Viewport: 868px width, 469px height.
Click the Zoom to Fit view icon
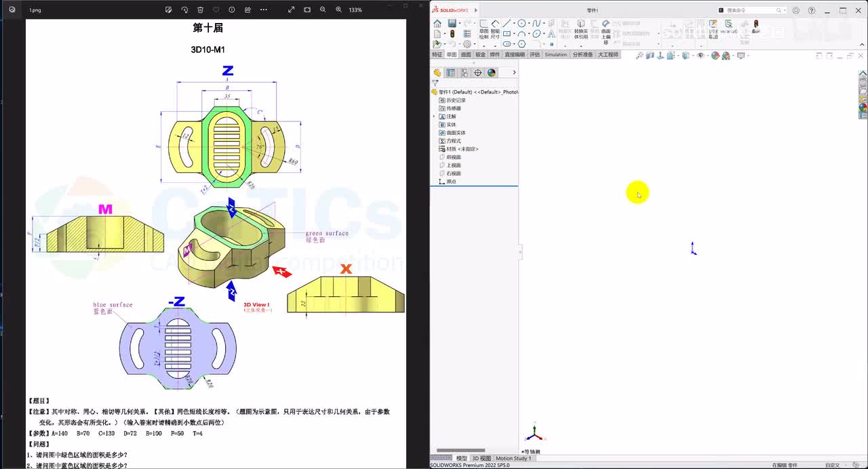click(639, 56)
